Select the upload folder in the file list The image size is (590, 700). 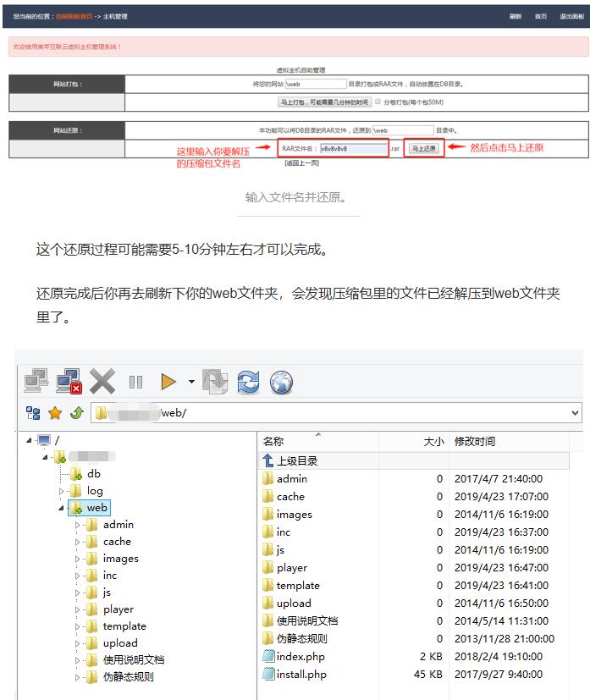[x=294, y=604]
